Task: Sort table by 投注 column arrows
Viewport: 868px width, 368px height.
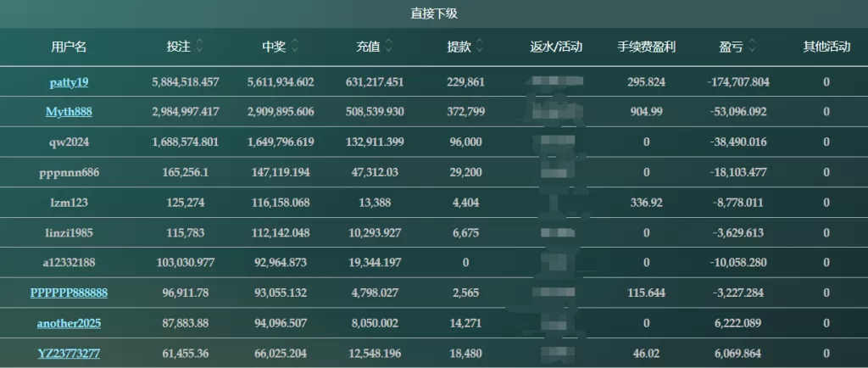Action: (x=200, y=47)
